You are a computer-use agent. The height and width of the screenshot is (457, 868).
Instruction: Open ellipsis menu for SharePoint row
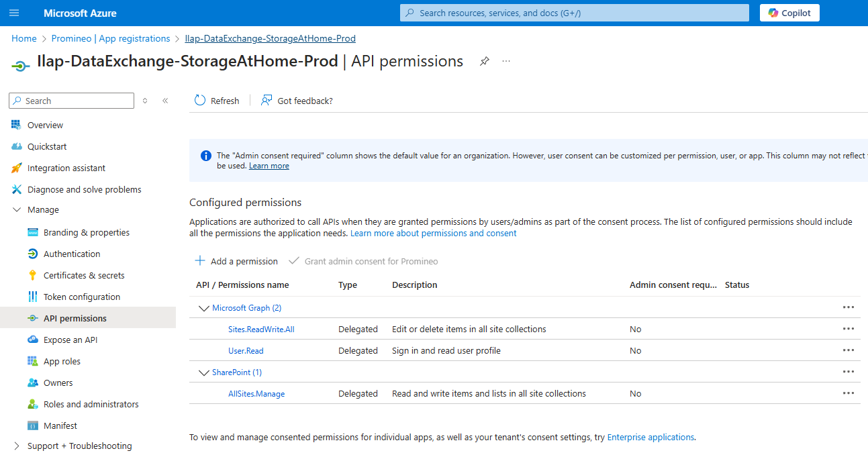tap(849, 372)
